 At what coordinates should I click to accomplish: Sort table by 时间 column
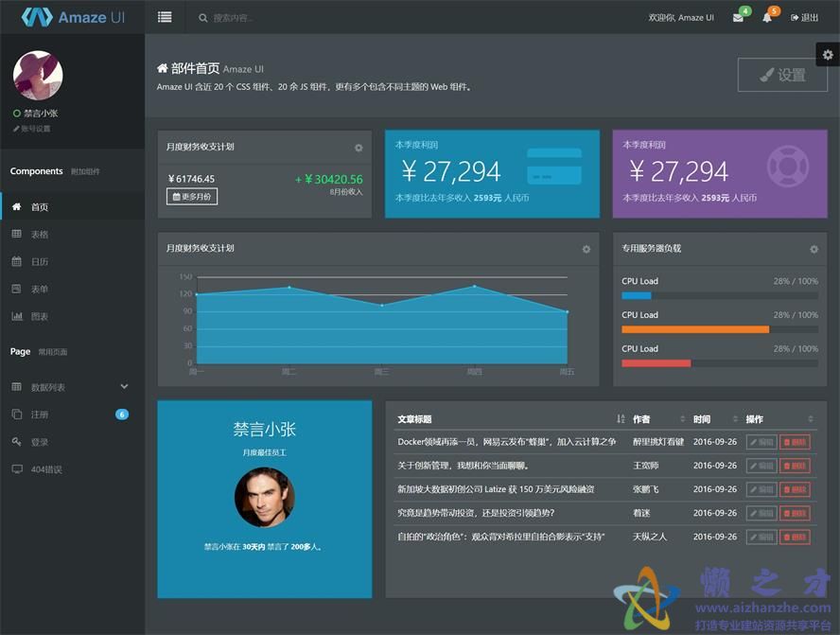733,419
